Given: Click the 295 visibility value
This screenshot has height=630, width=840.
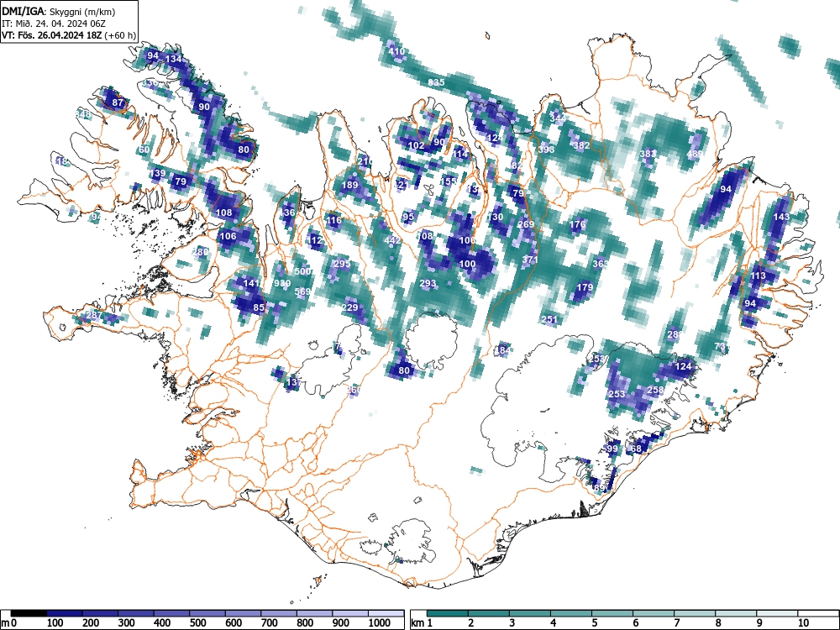Looking at the screenshot, I should pos(342,264).
